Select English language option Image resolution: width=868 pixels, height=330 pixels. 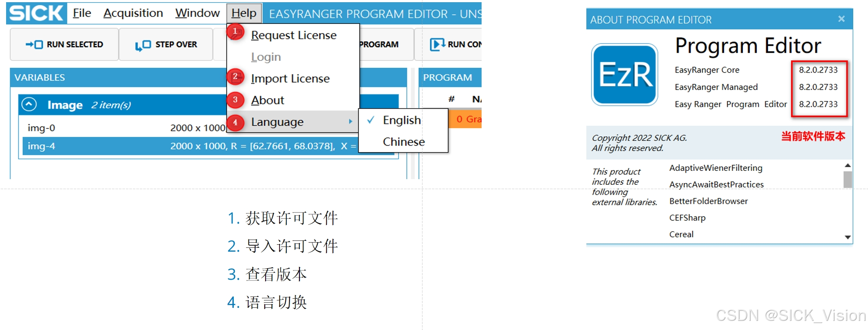click(403, 120)
